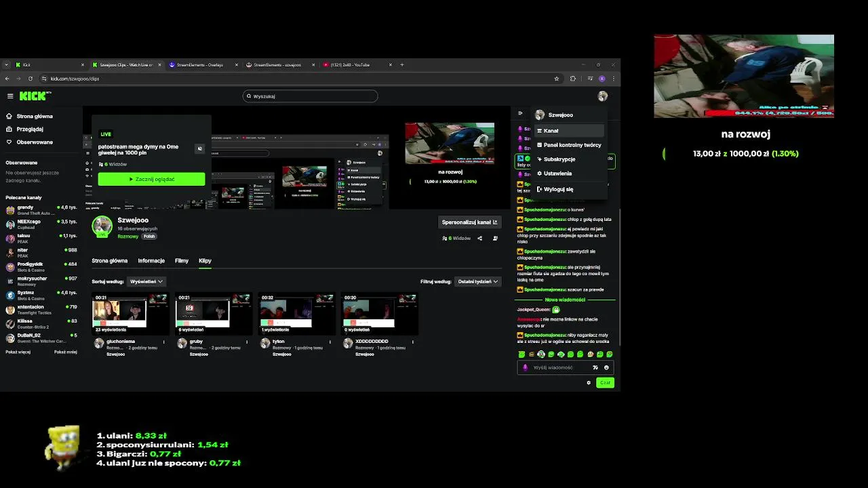Open options for the XDDDDDDDDD clip
868x488 pixels.
412,342
